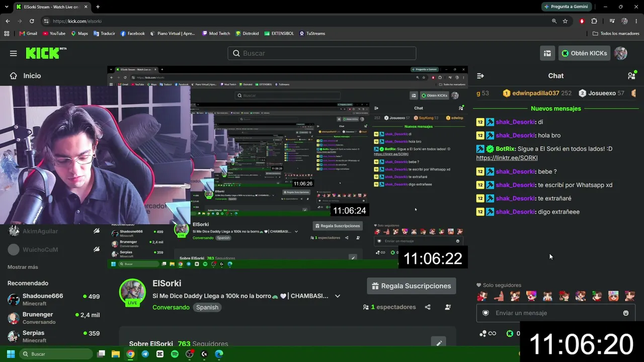Open the Todos los marcadores folder
644x362 pixels.
click(616, 34)
